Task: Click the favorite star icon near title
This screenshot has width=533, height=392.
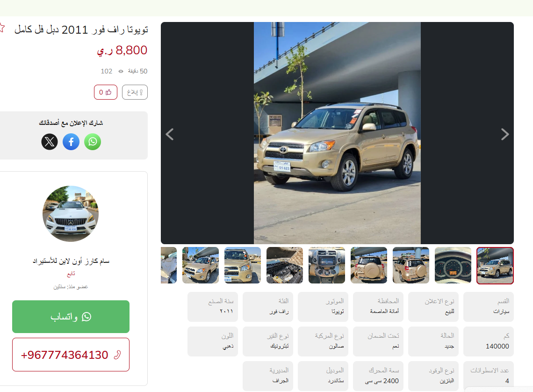Action: pyautogui.click(x=2, y=28)
